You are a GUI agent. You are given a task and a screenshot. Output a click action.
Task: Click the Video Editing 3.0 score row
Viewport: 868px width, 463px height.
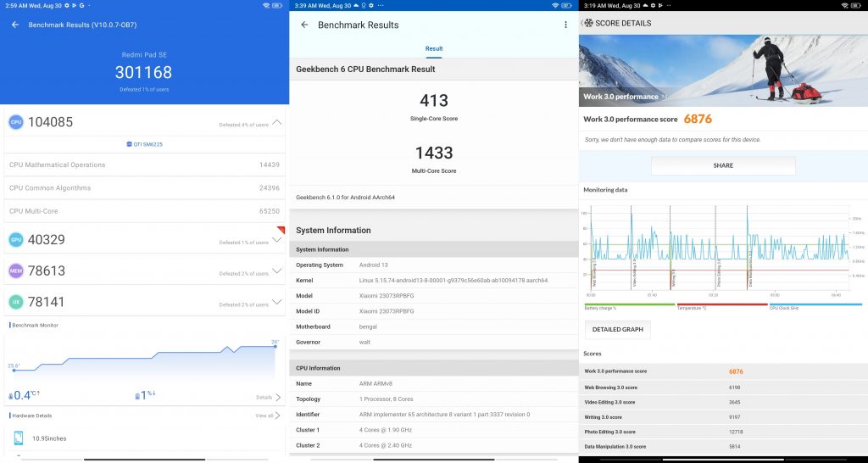pos(723,403)
